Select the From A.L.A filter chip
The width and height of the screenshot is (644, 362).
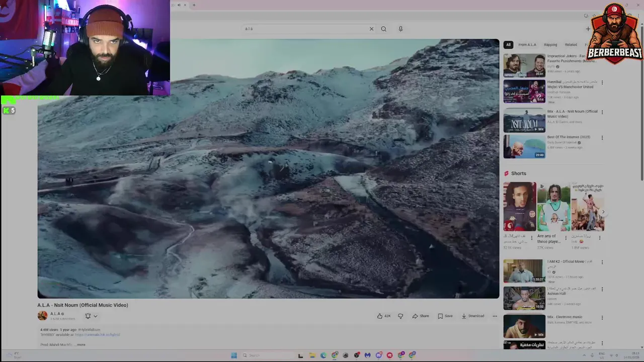527,45
